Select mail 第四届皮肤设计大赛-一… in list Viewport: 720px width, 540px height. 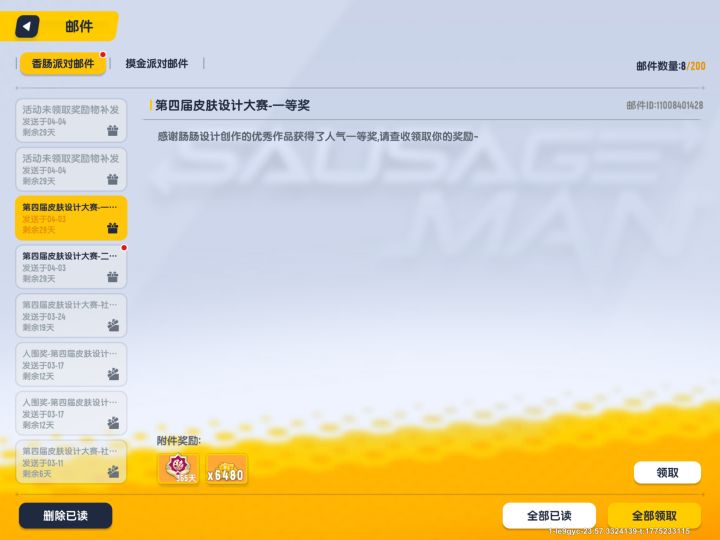pyautogui.click(x=71, y=218)
